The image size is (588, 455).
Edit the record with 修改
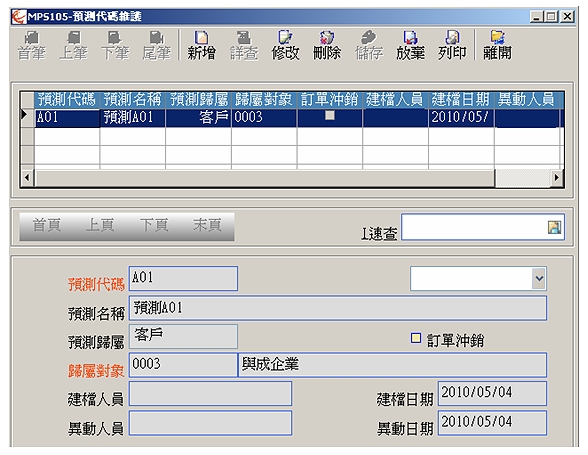pyautogui.click(x=285, y=46)
